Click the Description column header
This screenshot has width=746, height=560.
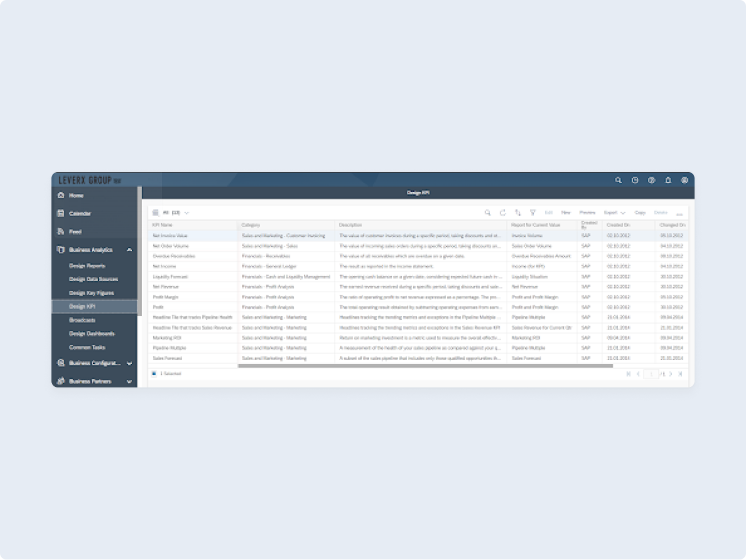pyautogui.click(x=421, y=225)
